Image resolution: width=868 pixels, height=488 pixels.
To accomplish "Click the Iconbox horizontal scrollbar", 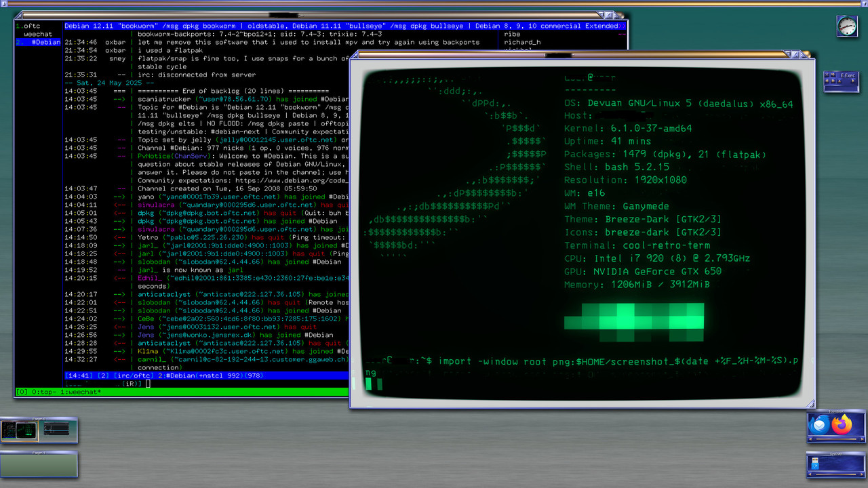I will [x=836, y=438].
